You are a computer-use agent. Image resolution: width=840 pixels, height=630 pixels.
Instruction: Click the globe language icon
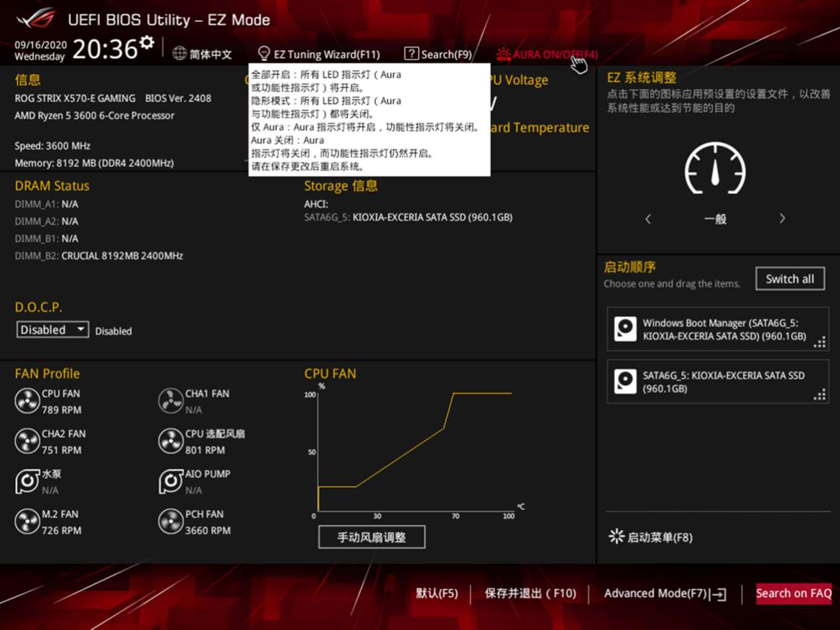179,54
